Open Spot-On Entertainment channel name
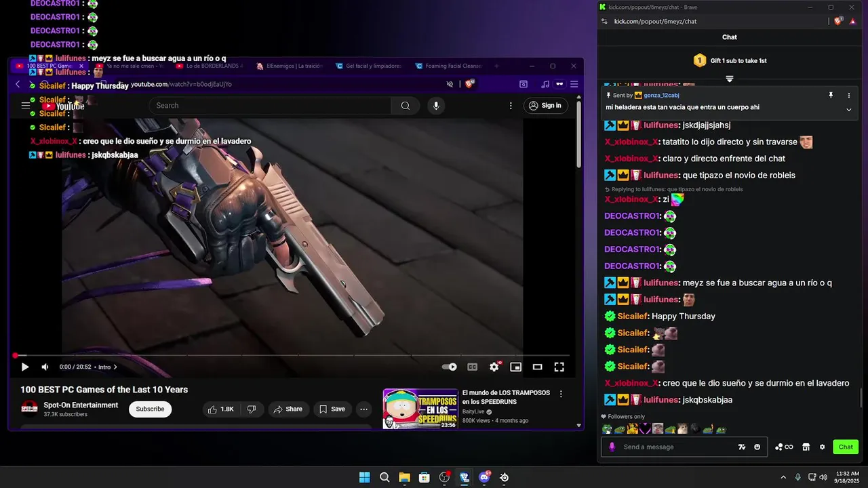868x488 pixels. pos(81,405)
